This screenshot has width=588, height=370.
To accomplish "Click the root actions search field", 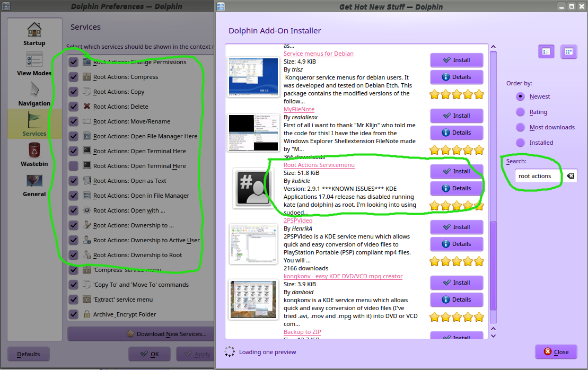I will coord(538,176).
